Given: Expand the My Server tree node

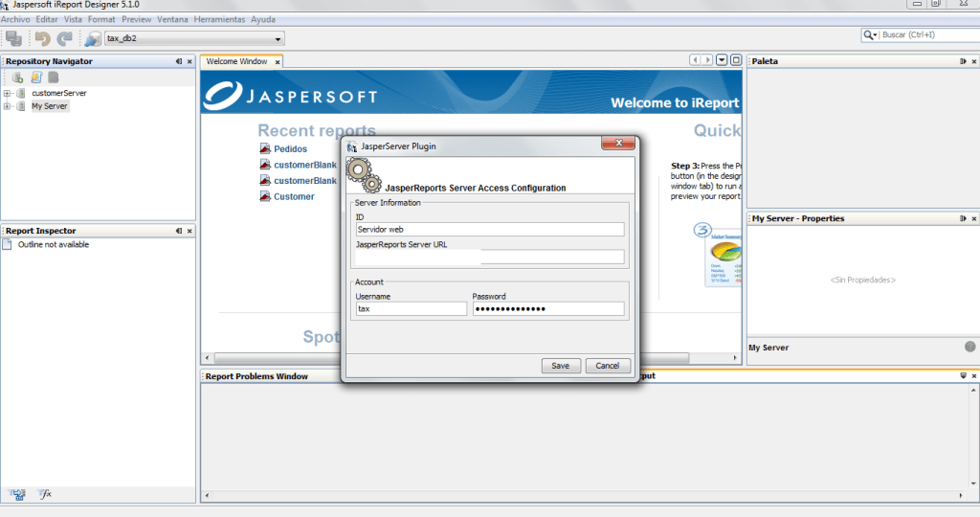Looking at the screenshot, I should tap(8, 106).
